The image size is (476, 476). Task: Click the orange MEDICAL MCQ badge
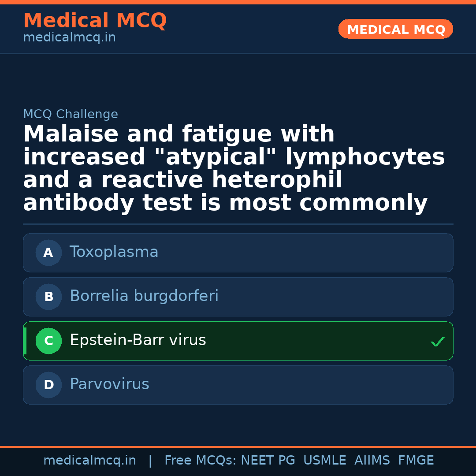tap(395, 30)
